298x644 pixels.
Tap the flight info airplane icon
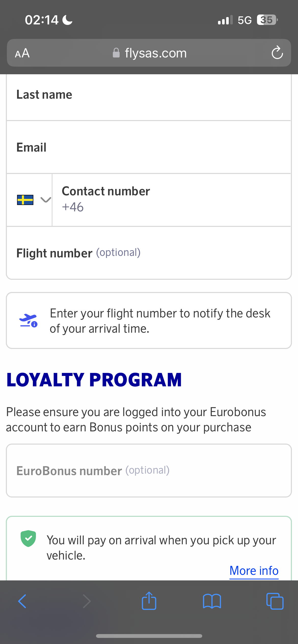coord(29,320)
